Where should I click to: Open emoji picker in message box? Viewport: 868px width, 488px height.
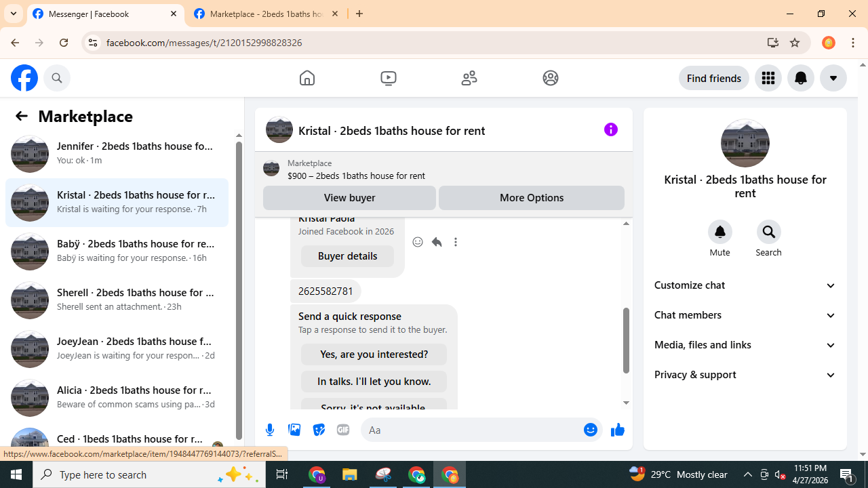[591, 430]
